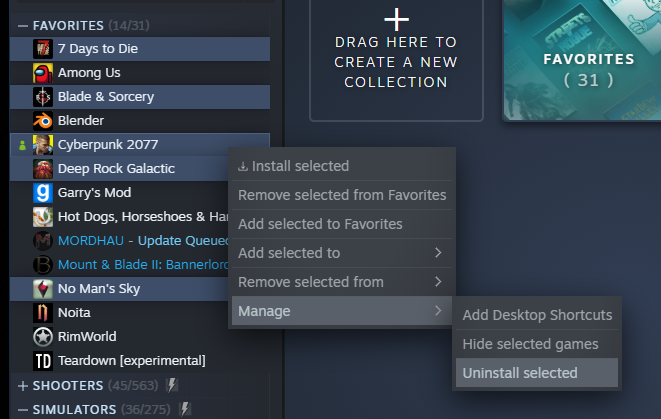Click the 'Drag here to create a new collection' box
This screenshot has height=419, width=661.
point(396,60)
